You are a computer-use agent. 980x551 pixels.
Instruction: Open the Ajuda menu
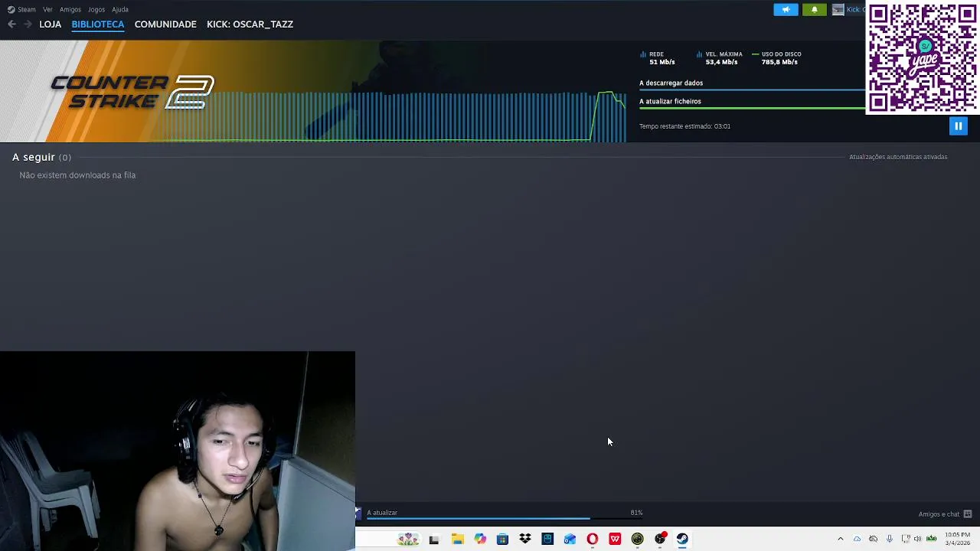[120, 9]
